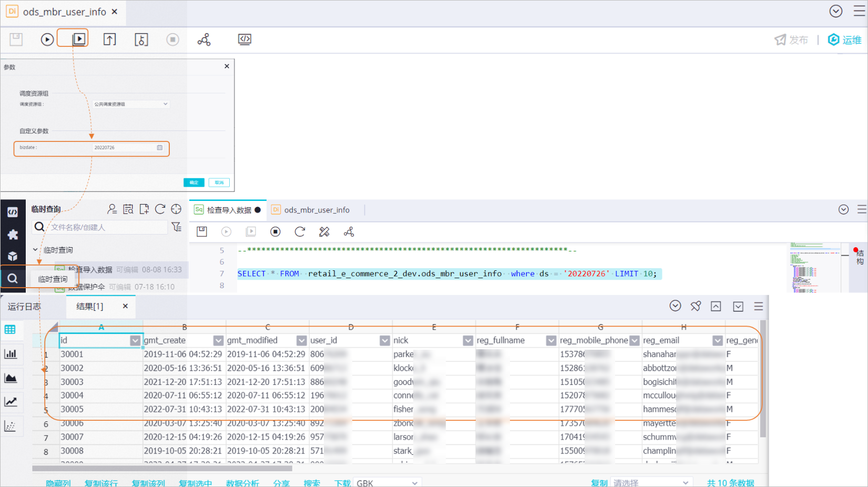The image size is (868, 487).
Task: Open the 临时查询 ad-hoc query search icon in the sidebar
Action: click(x=13, y=278)
